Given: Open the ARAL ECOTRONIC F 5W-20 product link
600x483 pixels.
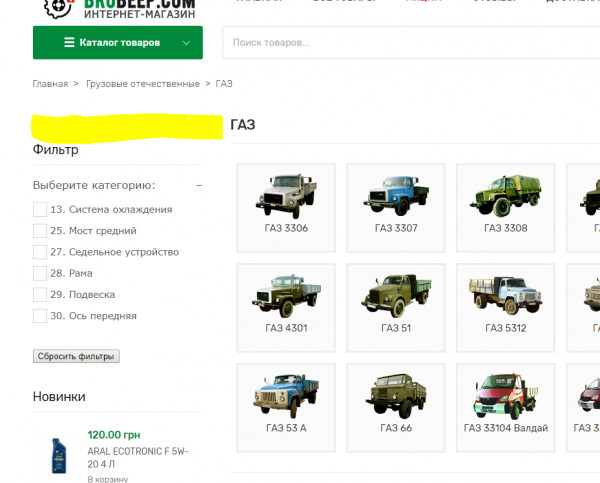Looking at the screenshot, I should click(x=138, y=458).
